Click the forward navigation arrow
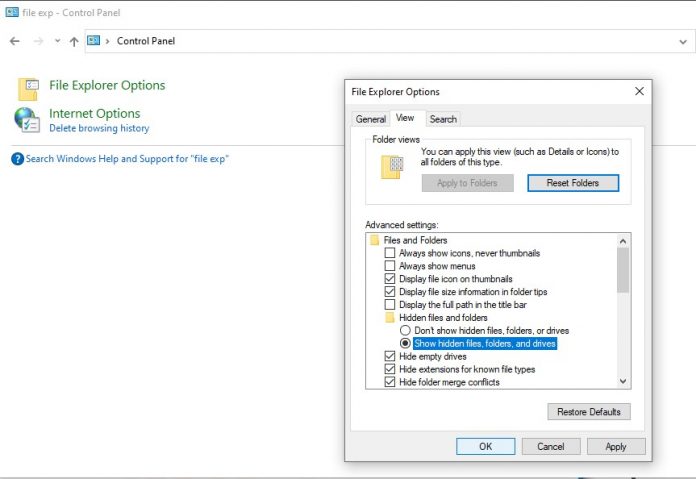 click(x=39, y=41)
